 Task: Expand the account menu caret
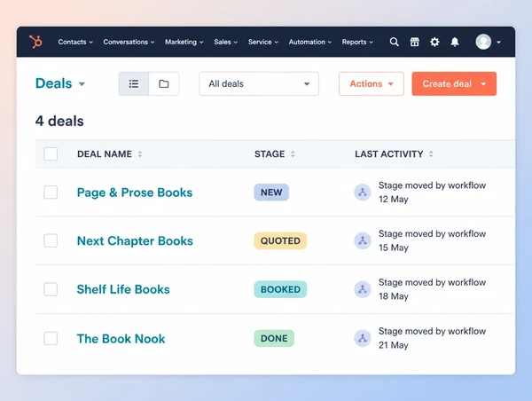(x=498, y=42)
